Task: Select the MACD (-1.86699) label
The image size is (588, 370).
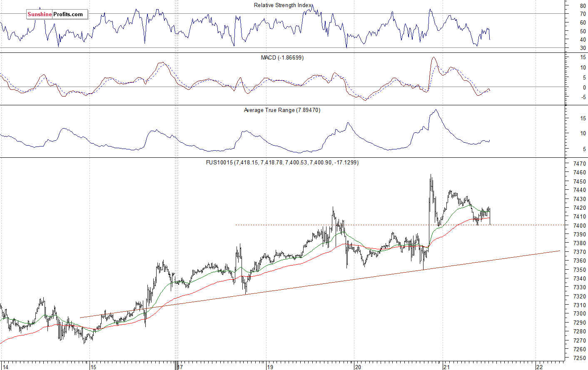Action: tap(282, 57)
